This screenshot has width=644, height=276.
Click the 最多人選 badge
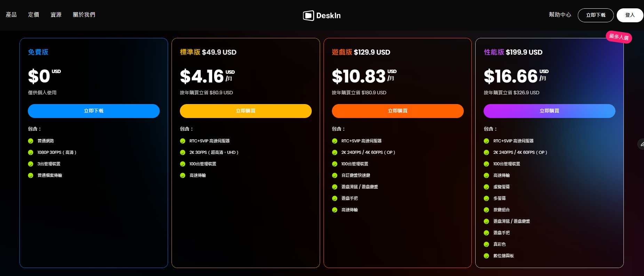619,37
